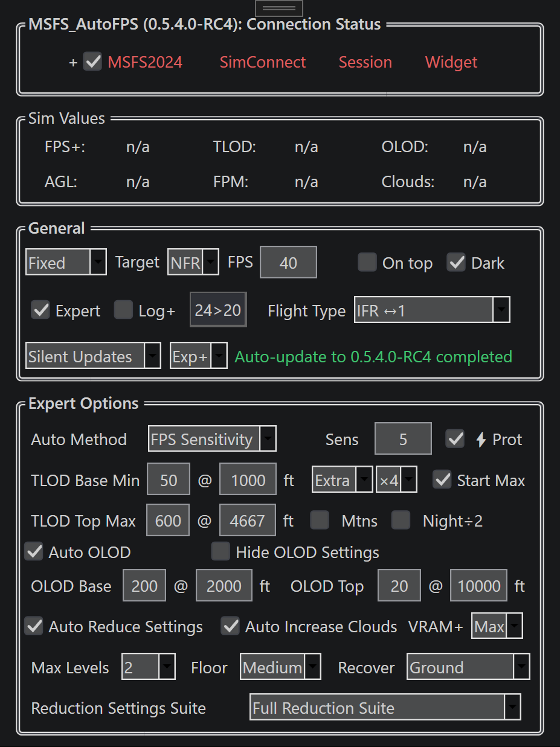Open the VRAM+ Max dropdown
560x747 pixels.
[x=497, y=626]
